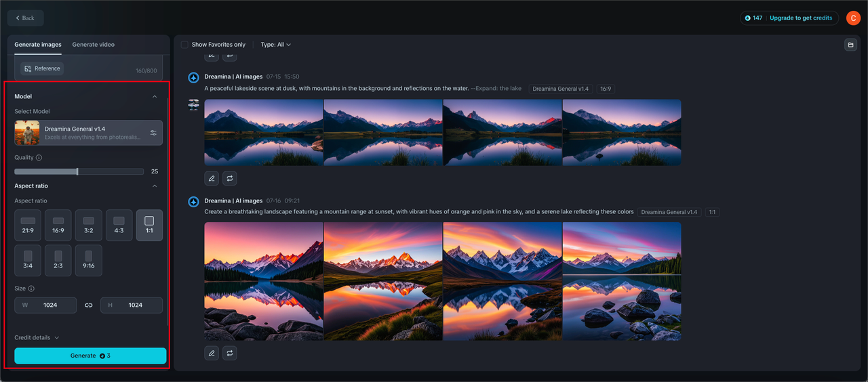Screen dimensions: 868x382
Task: Open third lakeside dusk image
Action: [502, 133]
